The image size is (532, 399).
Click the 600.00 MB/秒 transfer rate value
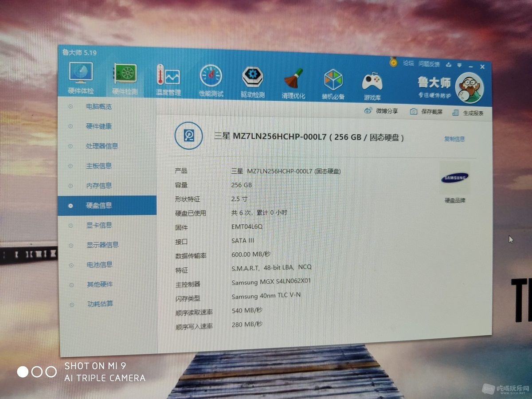coord(251,254)
